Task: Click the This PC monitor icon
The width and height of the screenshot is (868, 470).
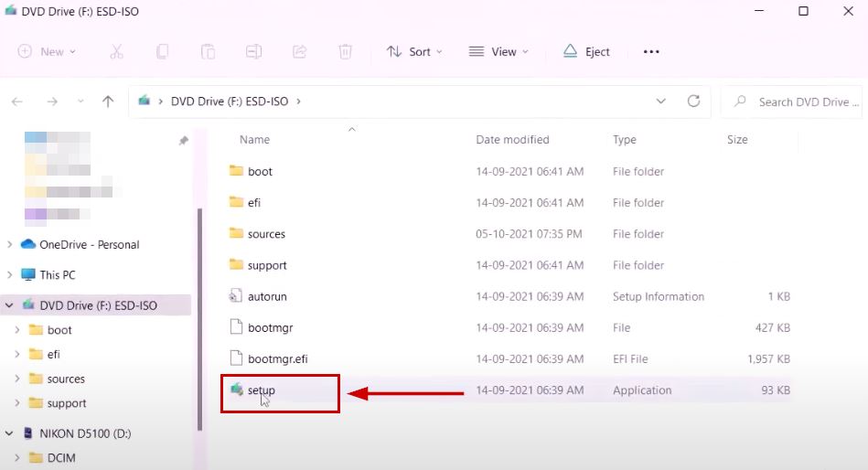Action: (28, 274)
